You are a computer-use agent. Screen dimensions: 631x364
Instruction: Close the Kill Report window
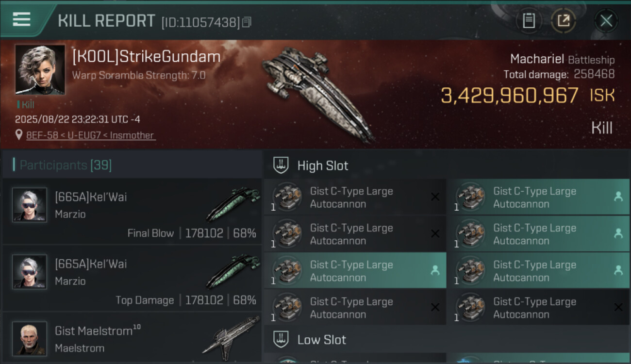[606, 21]
